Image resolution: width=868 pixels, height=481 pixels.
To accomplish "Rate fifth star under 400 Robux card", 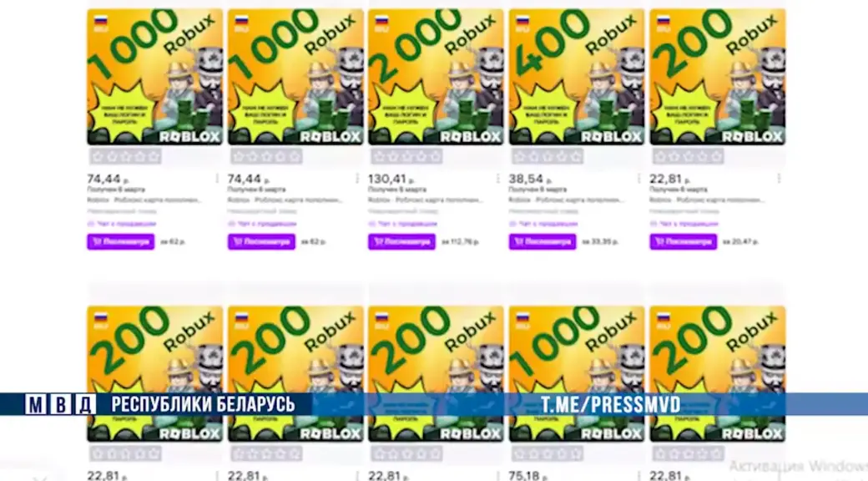I will click(574, 157).
